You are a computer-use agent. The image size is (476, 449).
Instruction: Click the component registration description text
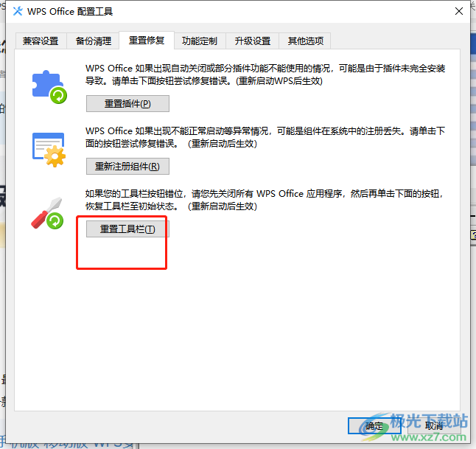point(265,137)
